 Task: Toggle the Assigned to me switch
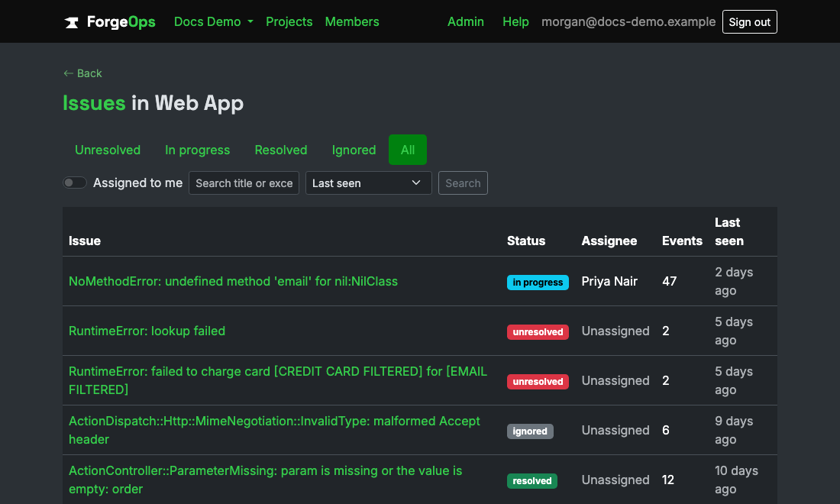(75, 183)
